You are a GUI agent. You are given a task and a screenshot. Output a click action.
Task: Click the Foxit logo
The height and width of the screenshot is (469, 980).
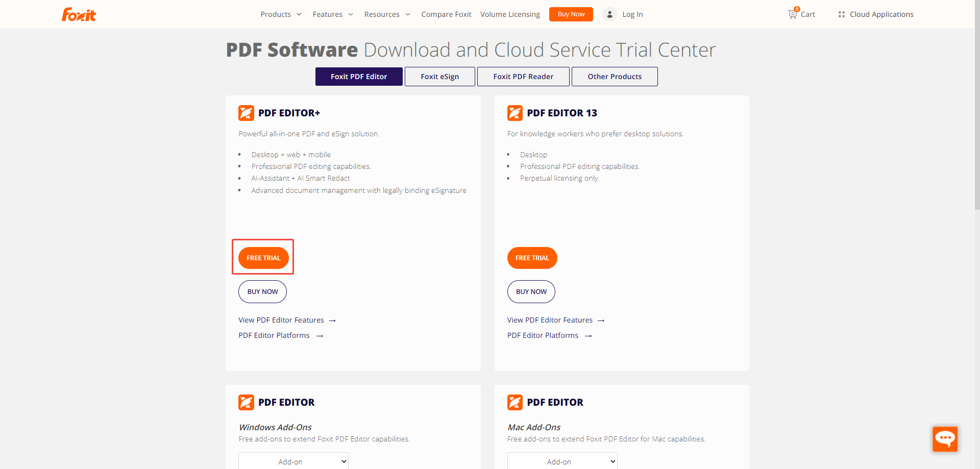point(79,14)
